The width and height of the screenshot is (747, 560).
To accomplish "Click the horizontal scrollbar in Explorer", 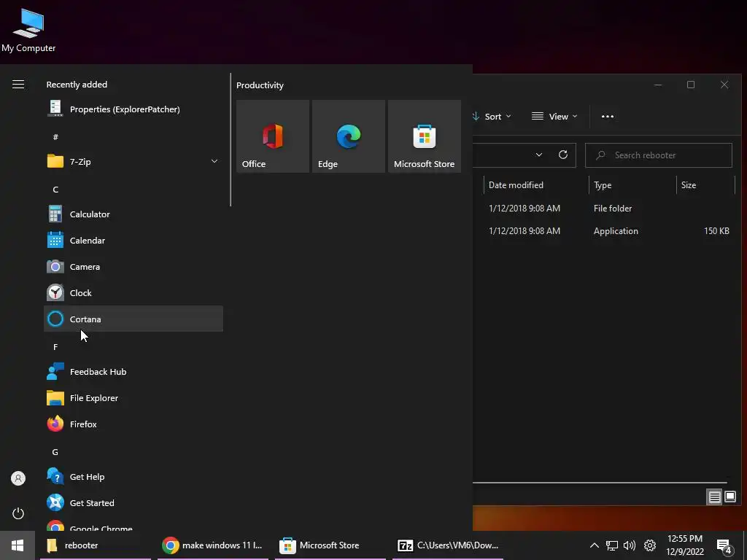I will [600, 483].
